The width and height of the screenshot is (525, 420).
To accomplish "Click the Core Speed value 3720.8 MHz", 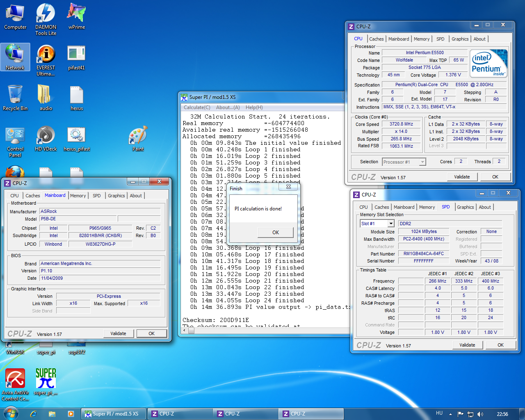I will click(x=401, y=124).
